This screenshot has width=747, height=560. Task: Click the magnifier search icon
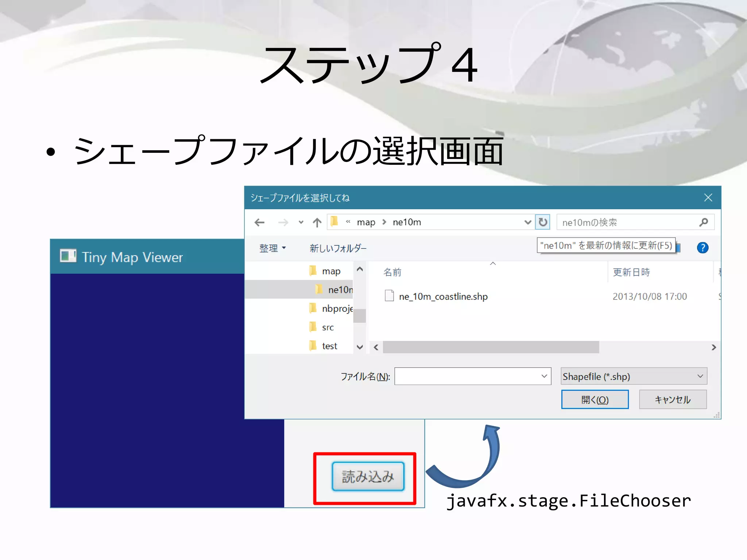click(x=704, y=222)
